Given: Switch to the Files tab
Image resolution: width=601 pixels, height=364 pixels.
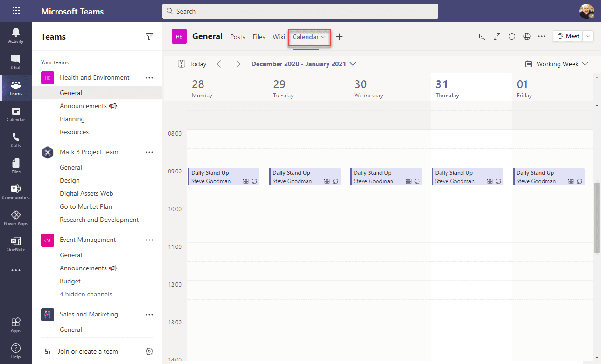Looking at the screenshot, I should click(259, 37).
